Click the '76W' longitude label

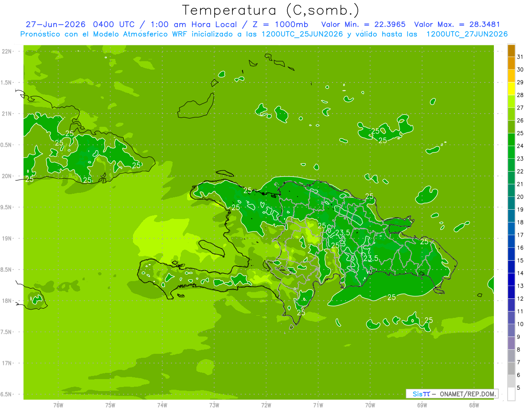point(58,405)
